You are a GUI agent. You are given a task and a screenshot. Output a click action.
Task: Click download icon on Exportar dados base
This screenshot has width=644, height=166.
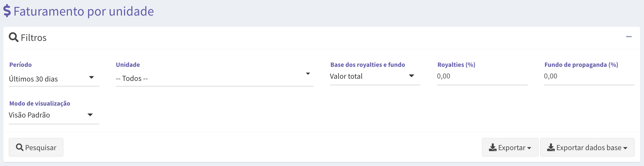551,148
